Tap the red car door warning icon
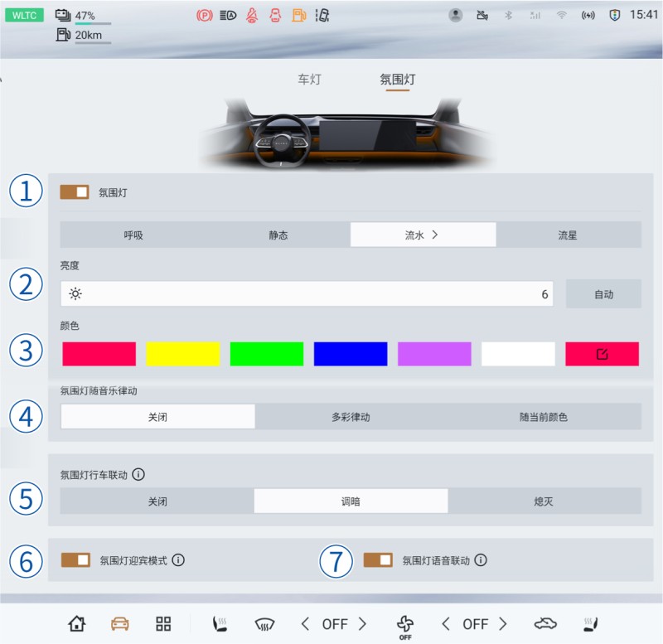This screenshot has width=663, height=644. 275,16
